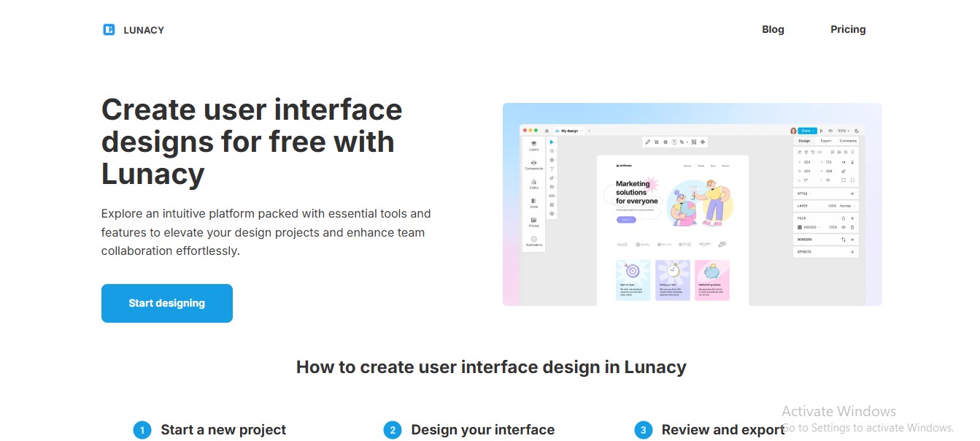Toggle dark mode moon icon
This screenshot has width=980, height=441.
click(857, 131)
